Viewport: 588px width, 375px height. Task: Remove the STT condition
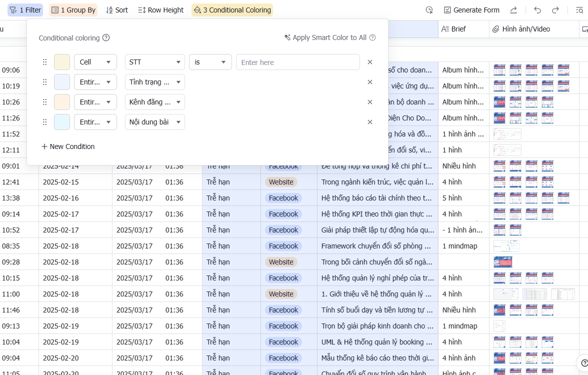[x=370, y=62]
